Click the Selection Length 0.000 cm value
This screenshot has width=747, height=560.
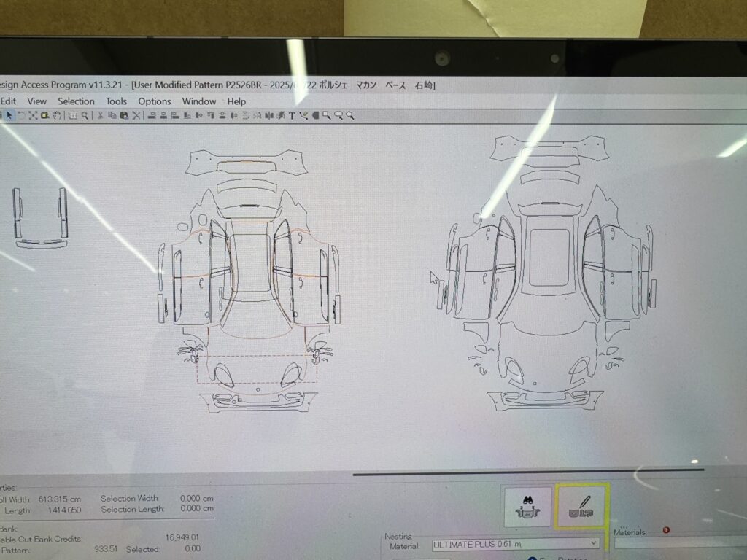tap(197, 508)
